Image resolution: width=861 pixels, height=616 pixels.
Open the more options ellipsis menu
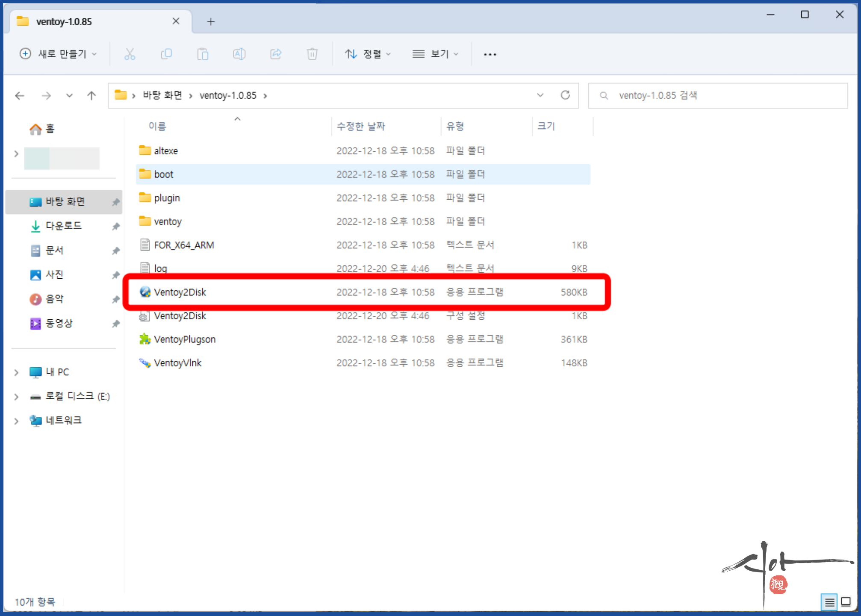click(490, 54)
